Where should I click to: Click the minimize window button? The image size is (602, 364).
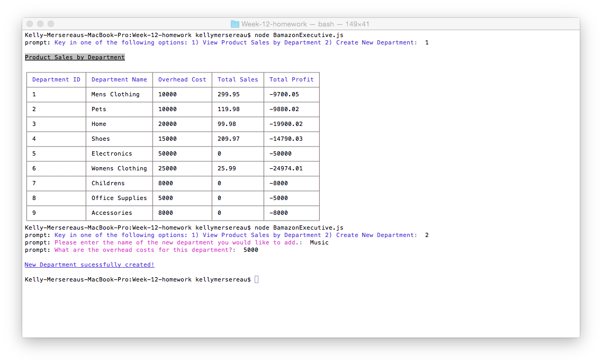[x=40, y=24]
